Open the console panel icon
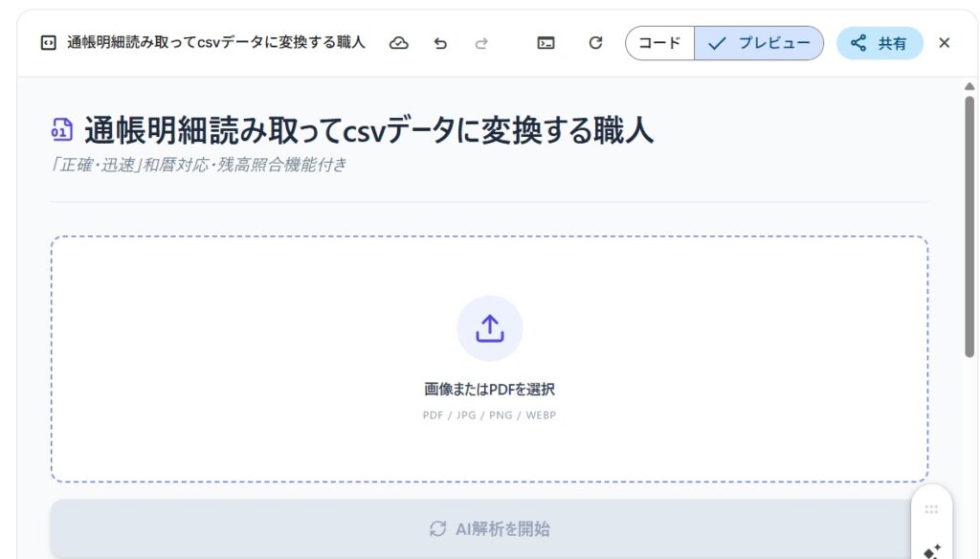The image size is (980, 559). [546, 43]
